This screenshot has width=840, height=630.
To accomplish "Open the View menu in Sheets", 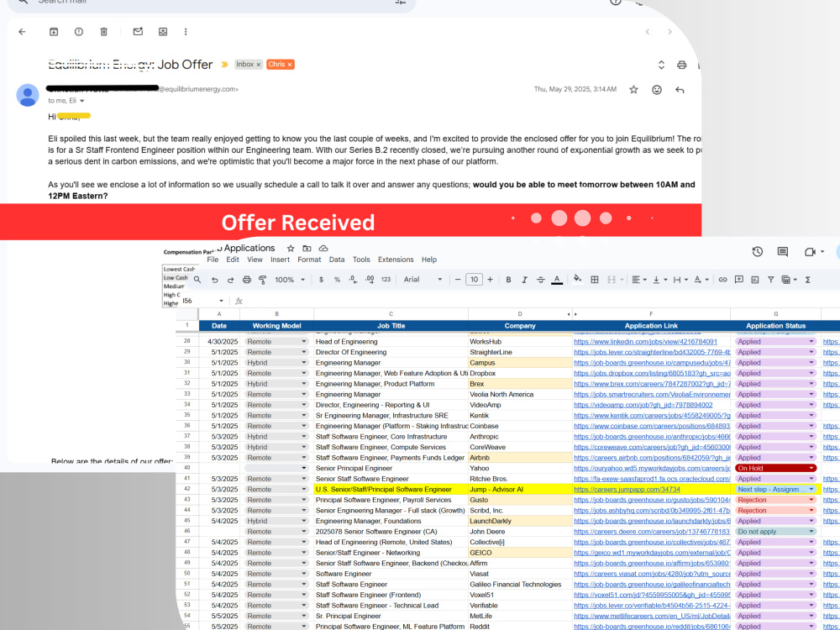I will click(255, 260).
